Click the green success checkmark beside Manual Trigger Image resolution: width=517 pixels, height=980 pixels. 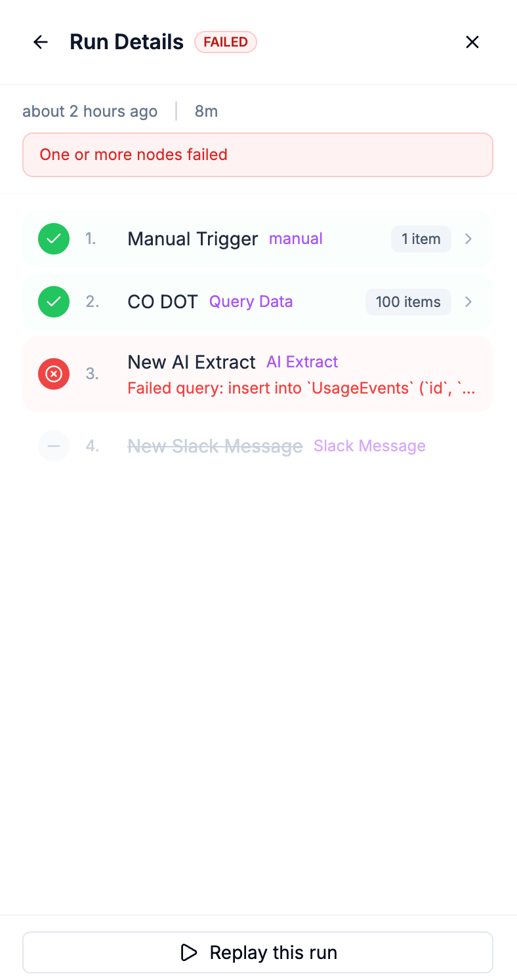(53, 239)
